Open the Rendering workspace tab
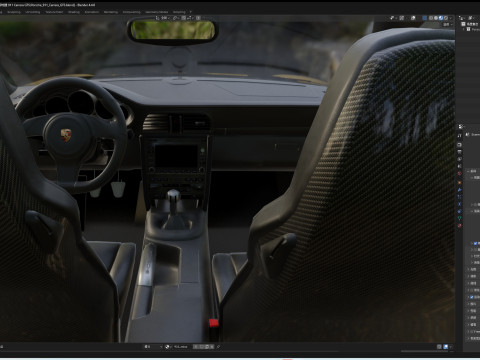This screenshot has width=480, height=360. [x=111, y=12]
